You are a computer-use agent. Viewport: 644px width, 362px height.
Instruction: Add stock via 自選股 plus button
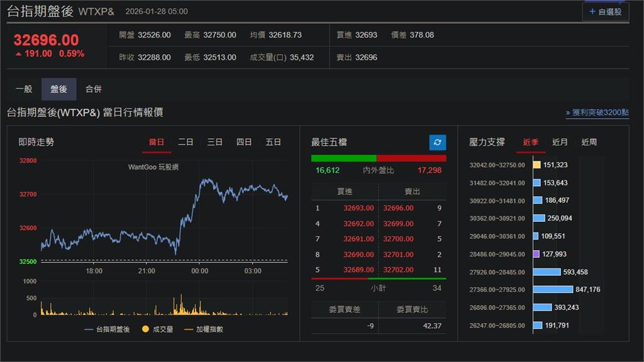point(605,11)
